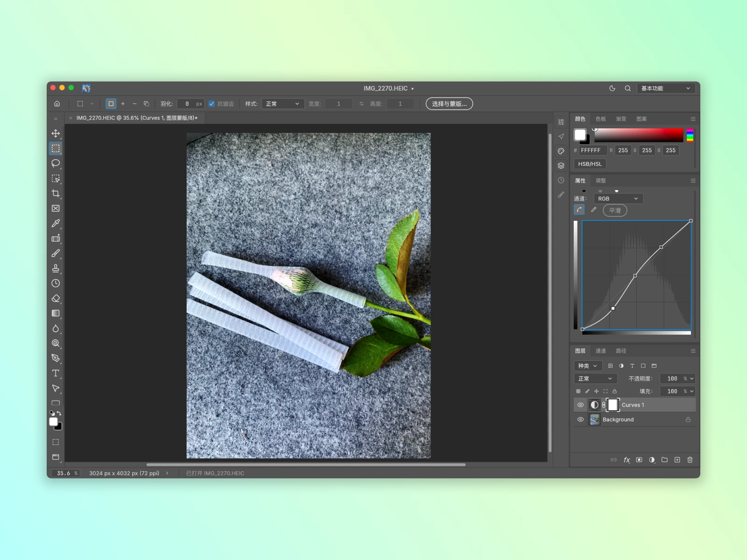Click the hex color FFFFFF field

[592, 150]
